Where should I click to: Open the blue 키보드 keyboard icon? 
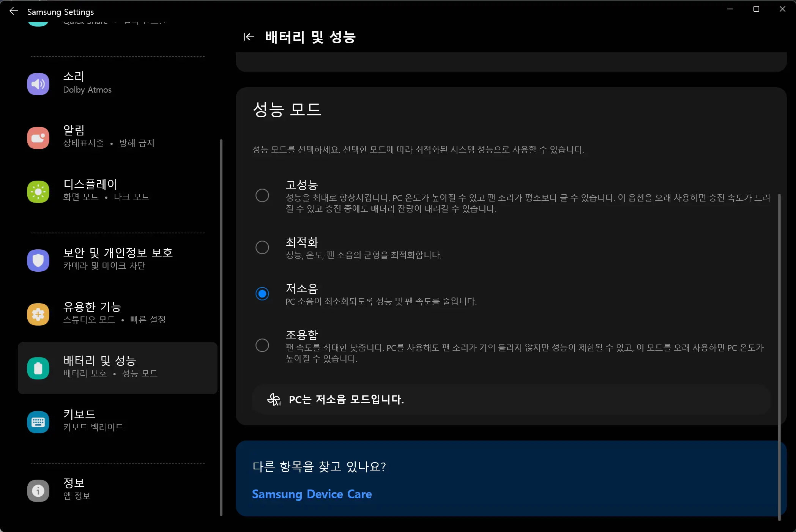pos(38,422)
